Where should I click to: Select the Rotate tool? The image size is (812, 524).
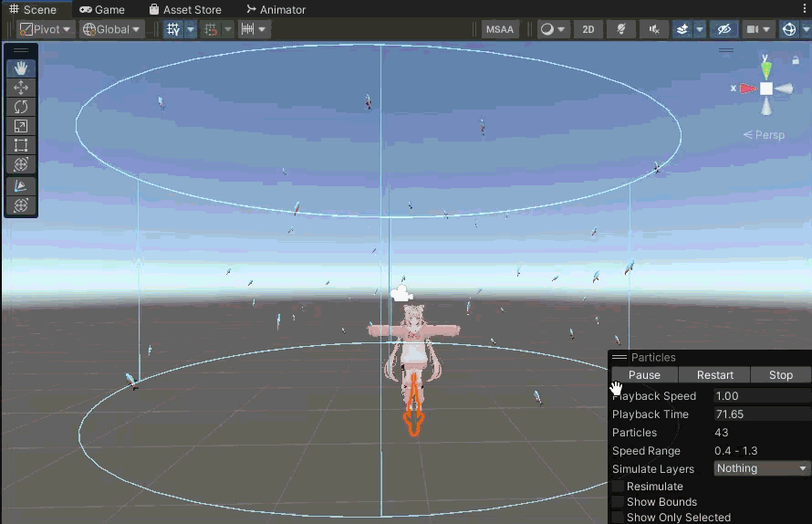tap(21, 107)
